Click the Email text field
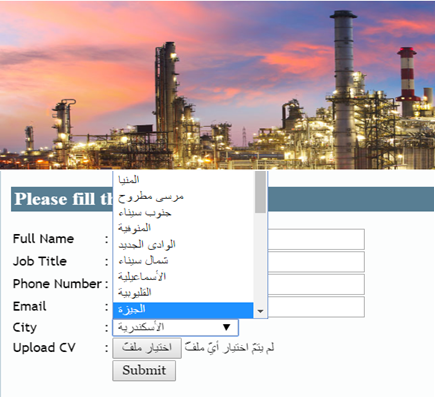 [316, 307]
